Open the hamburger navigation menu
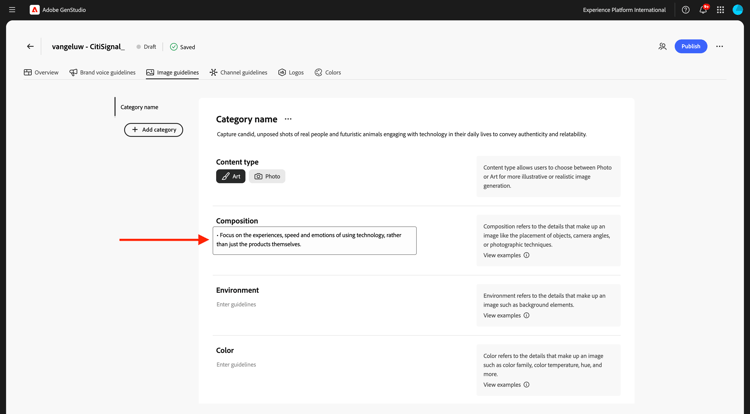Screen dimensions: 750x414 (x=12, y=10)
